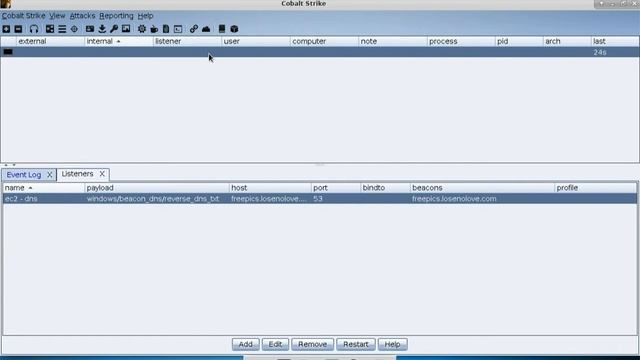Screen dimensions: 640x360
Task: Open listeners via the headphones icon
Action: click(x=34, y=29)
